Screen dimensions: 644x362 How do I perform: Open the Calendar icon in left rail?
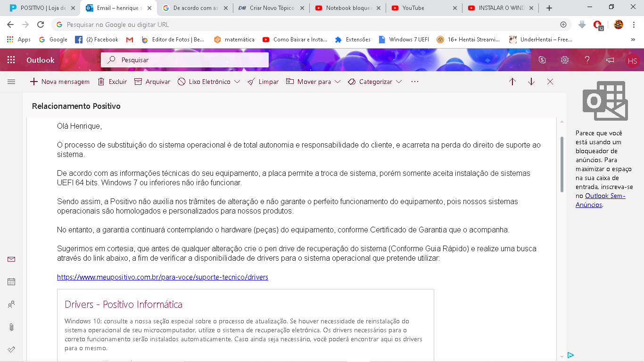(11, 281)
